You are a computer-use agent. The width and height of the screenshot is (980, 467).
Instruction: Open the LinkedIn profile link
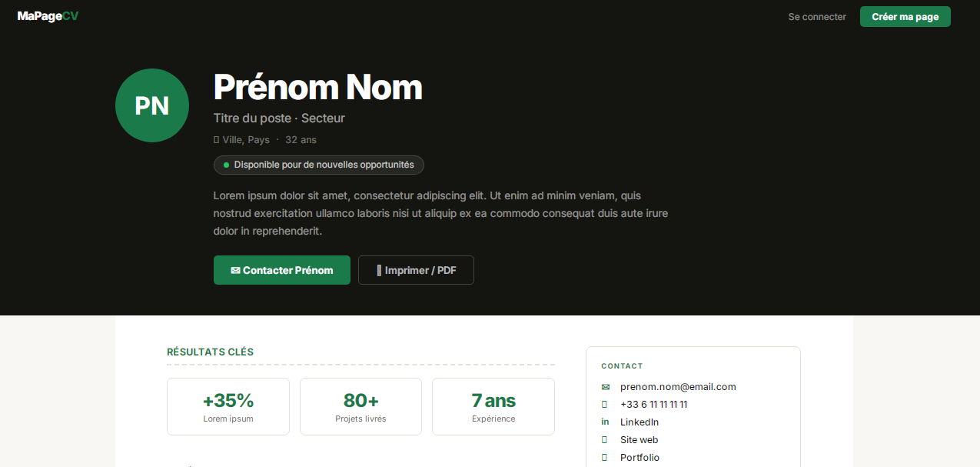pos(639,422)
